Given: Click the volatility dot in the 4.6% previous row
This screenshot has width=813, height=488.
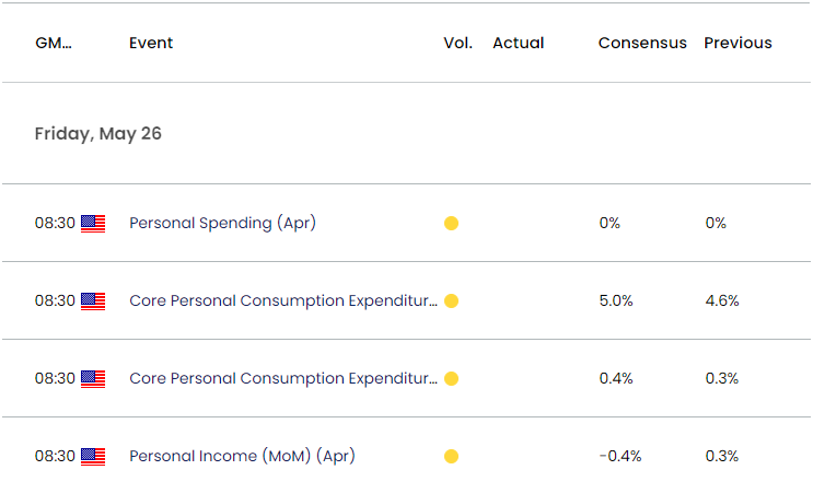Looking at the screenshot, I should (450, 301).
